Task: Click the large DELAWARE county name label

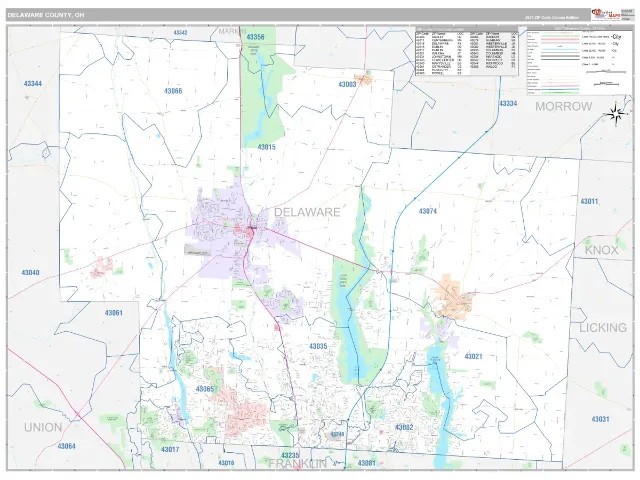Action: (x=307, y=212)
